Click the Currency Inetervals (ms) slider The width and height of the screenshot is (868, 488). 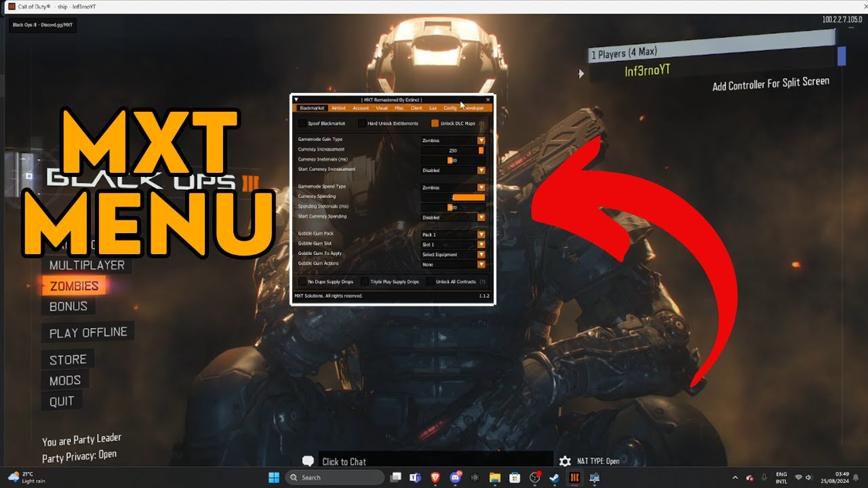(453, 160)
